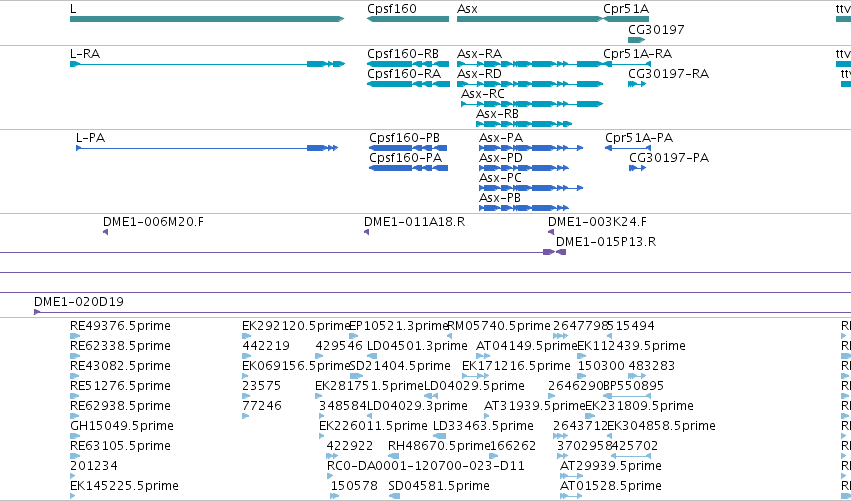Open the 150578 EST entry

[x=335, y=496]
